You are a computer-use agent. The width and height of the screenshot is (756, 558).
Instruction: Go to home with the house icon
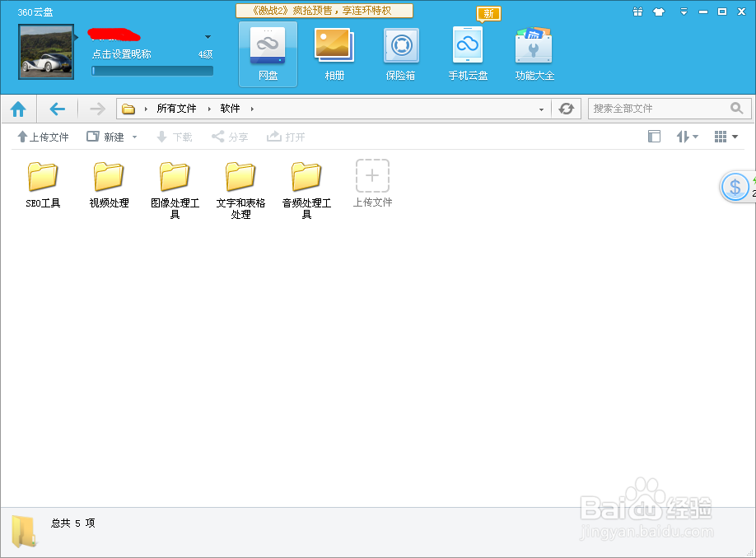(18, 108)
